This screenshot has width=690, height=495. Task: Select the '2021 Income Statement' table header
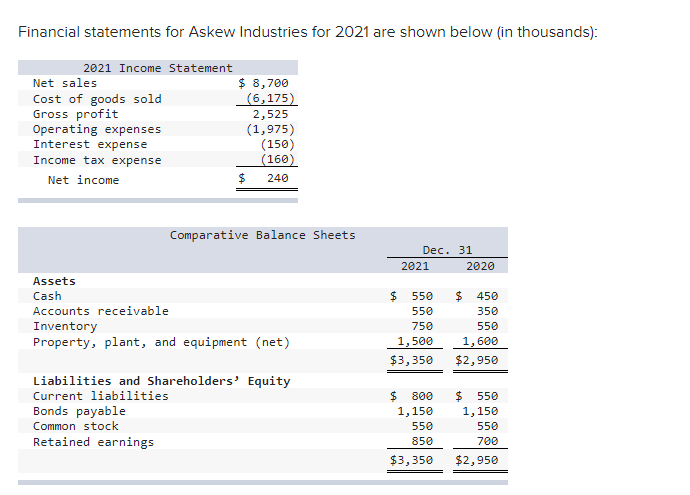tap(158, 68)
